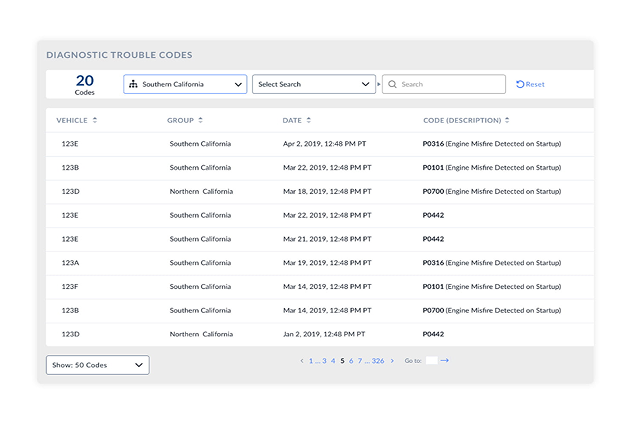Go to previous page arrow
Screen dimensions: 633x422
pos(302,361)
